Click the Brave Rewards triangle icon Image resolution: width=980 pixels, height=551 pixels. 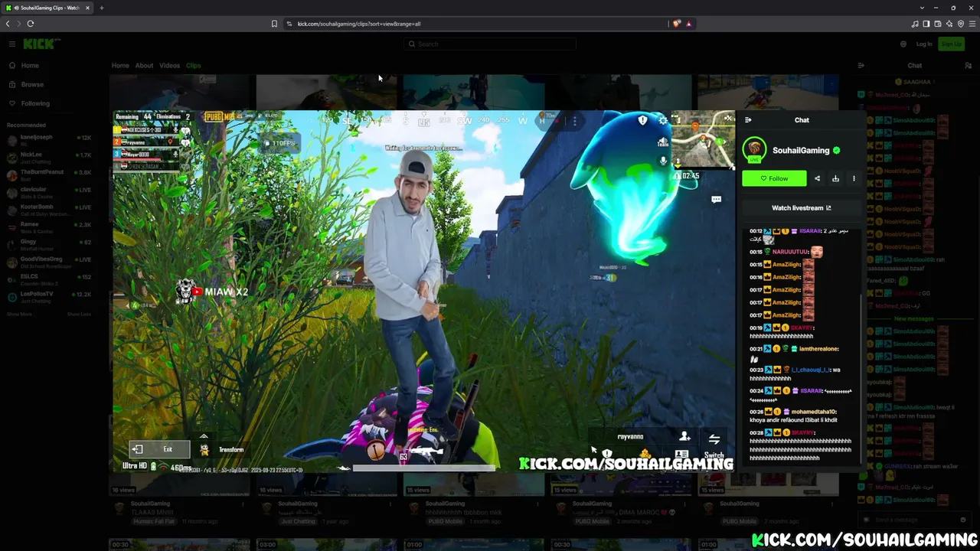[688, 24]
